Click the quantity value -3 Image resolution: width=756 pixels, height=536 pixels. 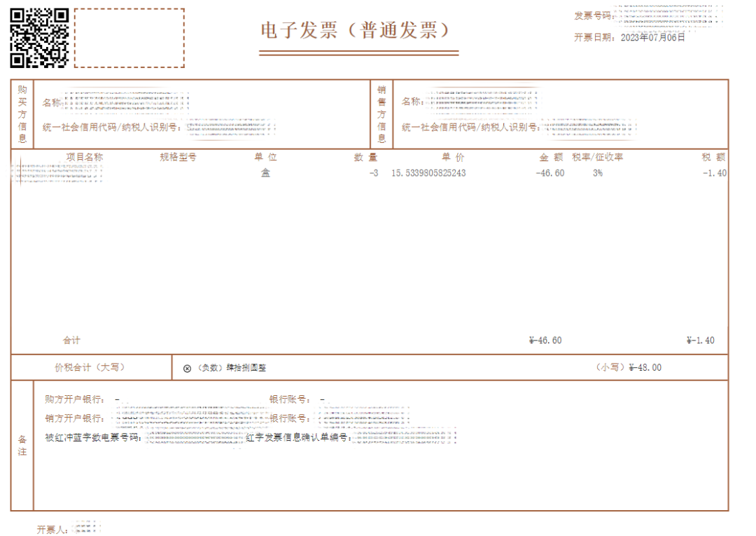click(373, 173)
